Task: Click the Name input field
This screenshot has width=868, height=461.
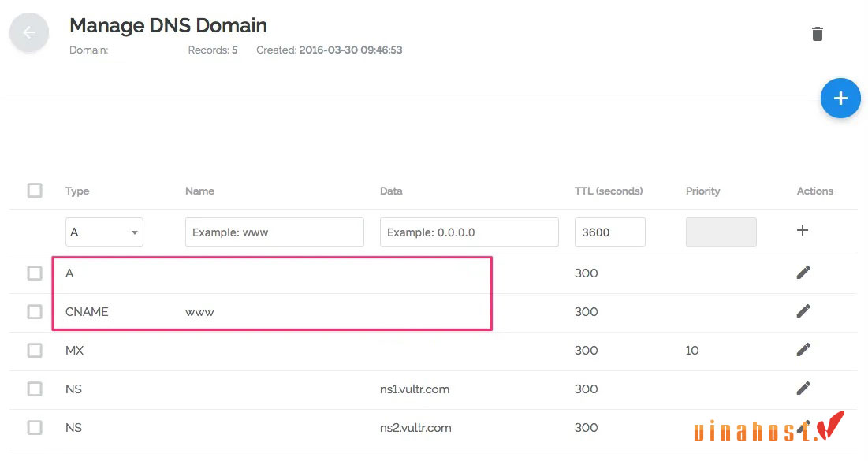Action: point(274,232)
